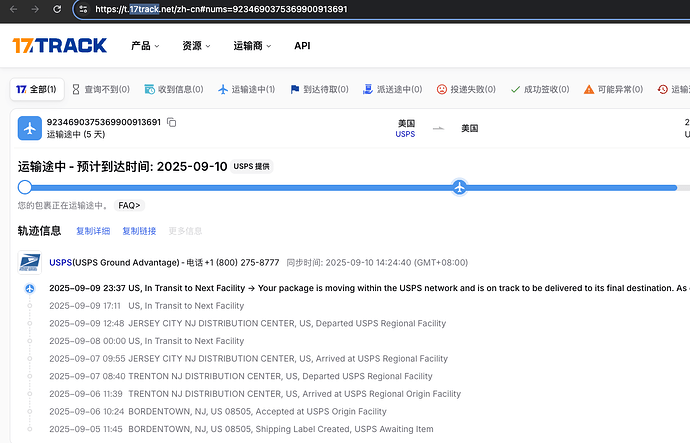Click 复制链接 link
The height and width of the screenshot is (443, 690).
[x=139, y=231]
